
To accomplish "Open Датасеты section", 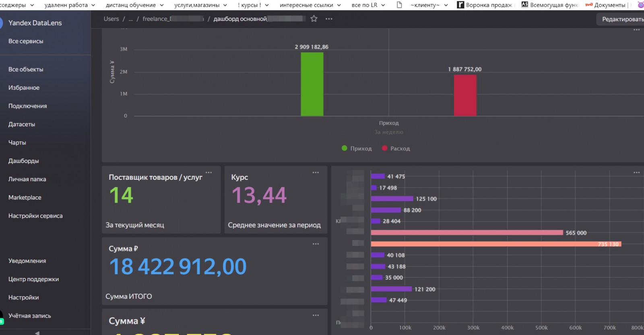I will [x=22, y=124].
